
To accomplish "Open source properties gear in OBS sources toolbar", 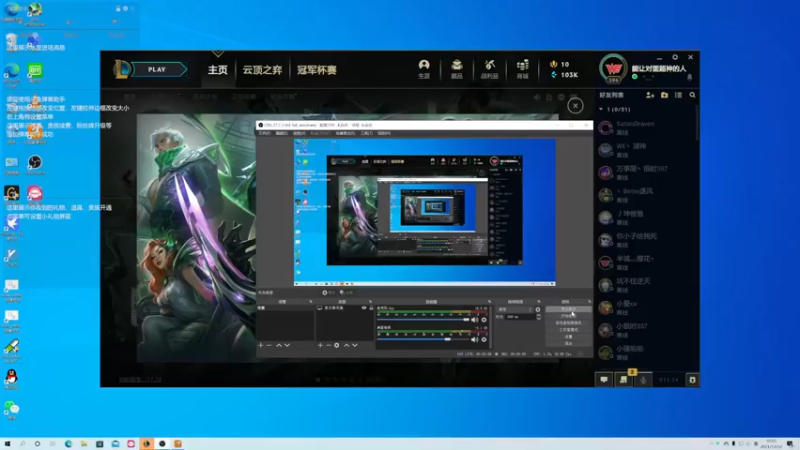I will tap(337, 345).
